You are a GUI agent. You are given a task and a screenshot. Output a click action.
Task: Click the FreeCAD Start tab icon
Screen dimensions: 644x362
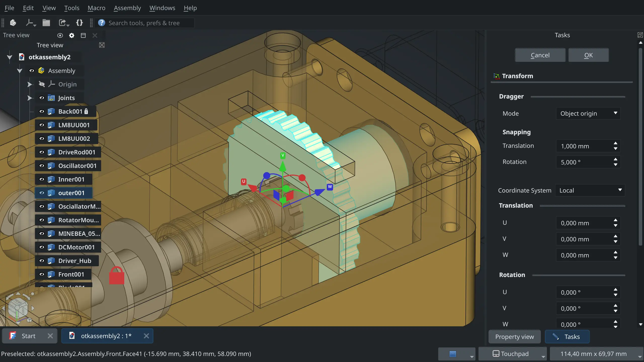[13, 336]
